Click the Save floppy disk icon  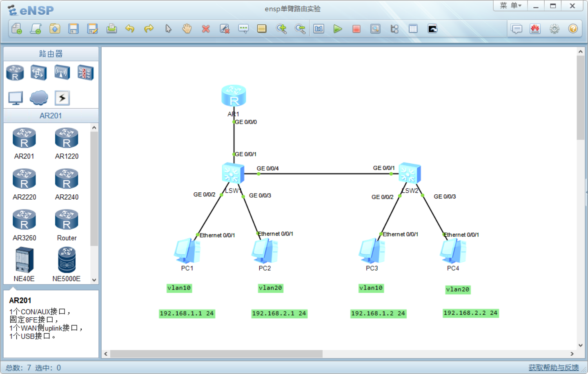pos(73,29)
